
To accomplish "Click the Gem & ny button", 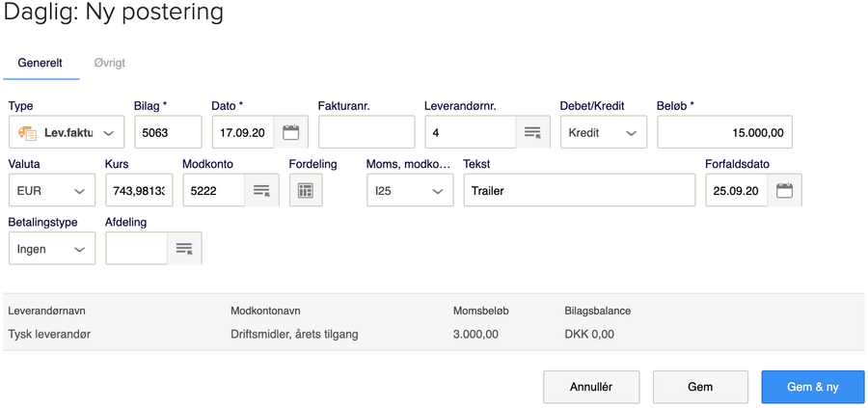I will [x=812, y=387].
